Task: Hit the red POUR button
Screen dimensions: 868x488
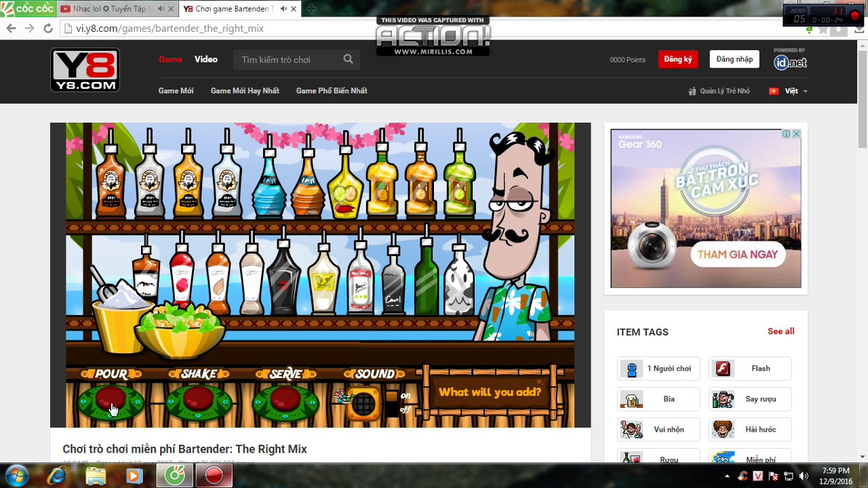Action: (111, 400)
